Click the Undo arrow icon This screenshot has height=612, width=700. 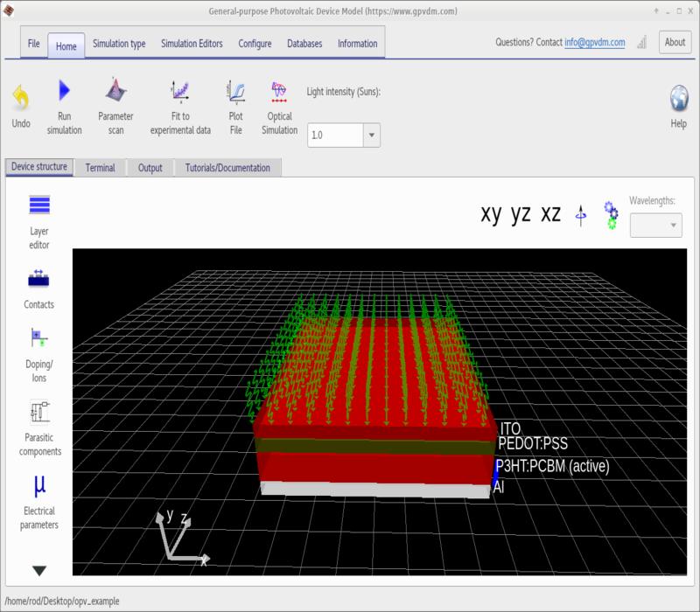click(20, 96)
